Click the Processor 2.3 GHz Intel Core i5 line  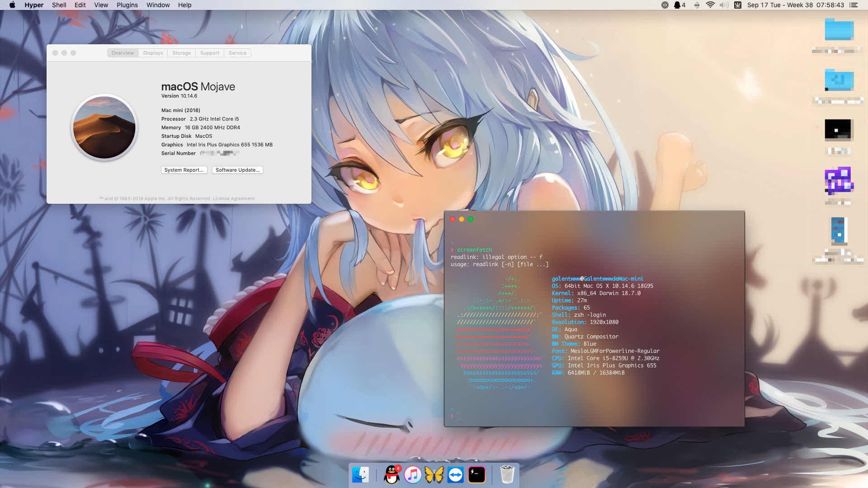pyautogui.click(x=200, y=119)
